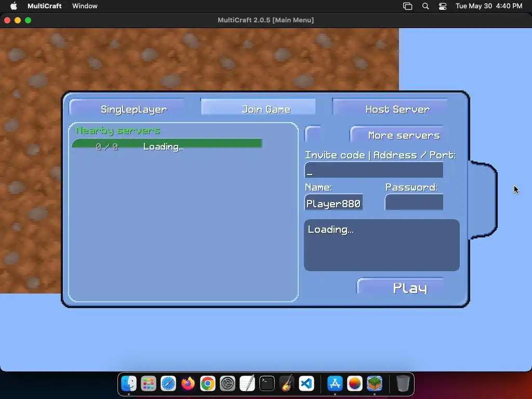Open GarageBand from the Dock
This screenshot has width=532, height=399.
tap(287, 384)
